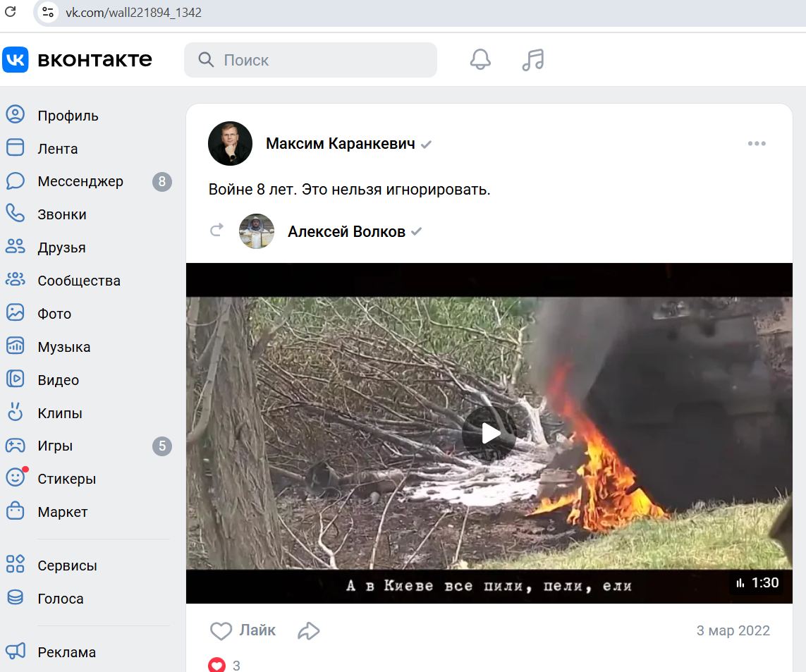Open the notifications bell icon
806x672 pixels.
pyautogui.click(x=480, y=60)
